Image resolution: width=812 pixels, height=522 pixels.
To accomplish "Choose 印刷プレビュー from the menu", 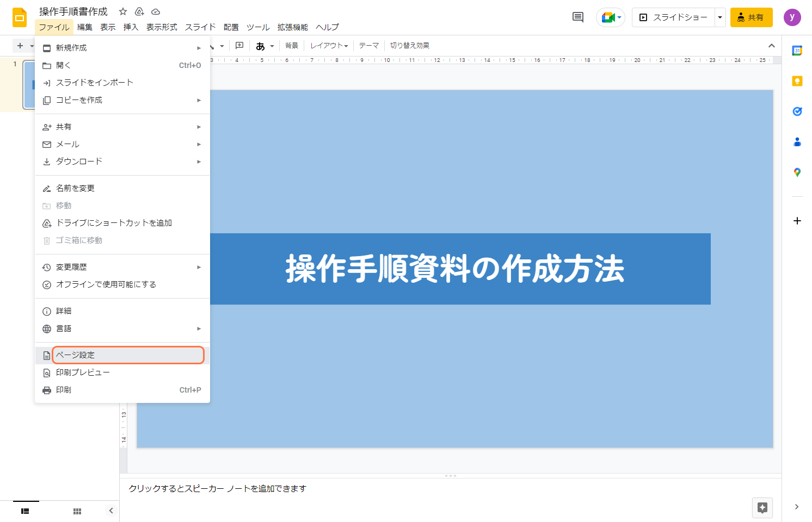I will tap(122, 372).
